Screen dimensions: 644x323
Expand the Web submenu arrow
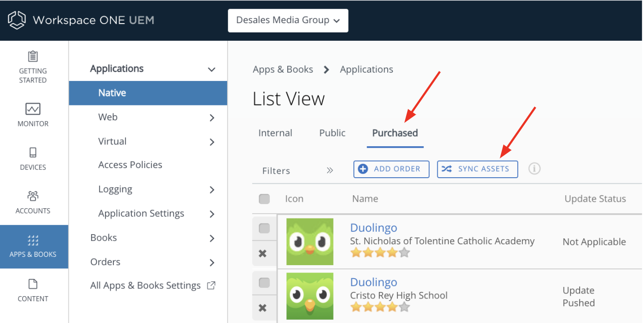tap(212, 118)
